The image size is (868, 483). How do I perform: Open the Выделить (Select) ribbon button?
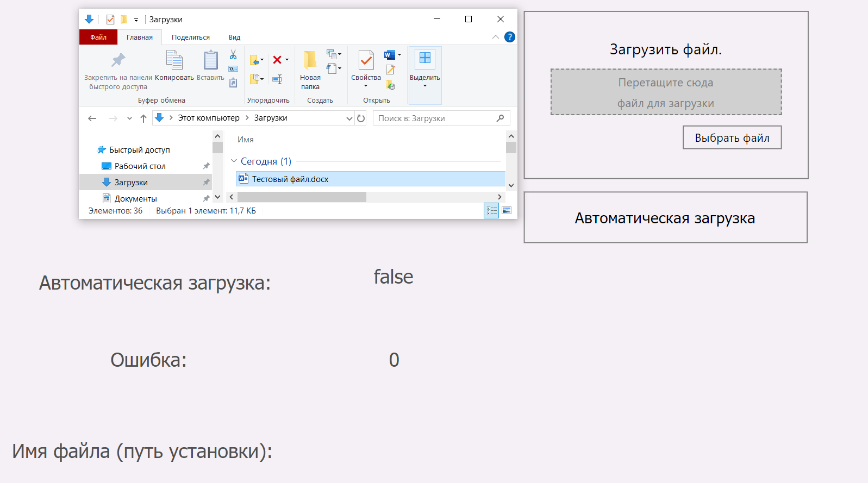(x=425, y=75)
